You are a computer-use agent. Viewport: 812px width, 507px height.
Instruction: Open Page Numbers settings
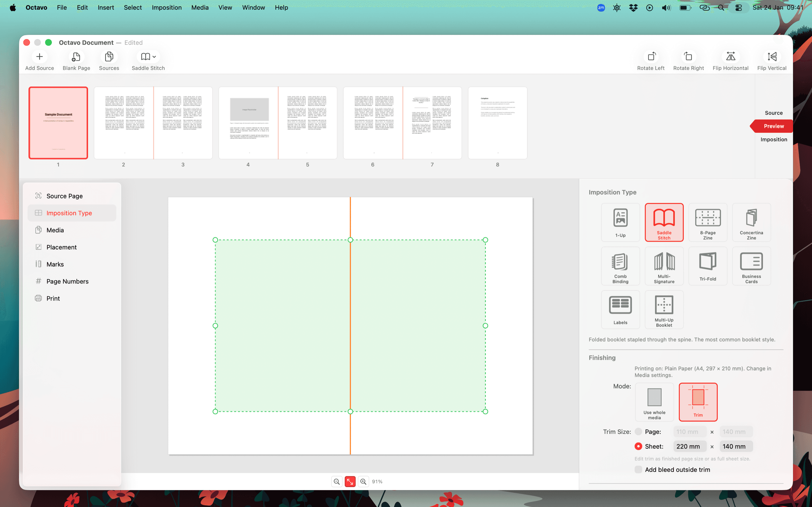coord(67,281)
